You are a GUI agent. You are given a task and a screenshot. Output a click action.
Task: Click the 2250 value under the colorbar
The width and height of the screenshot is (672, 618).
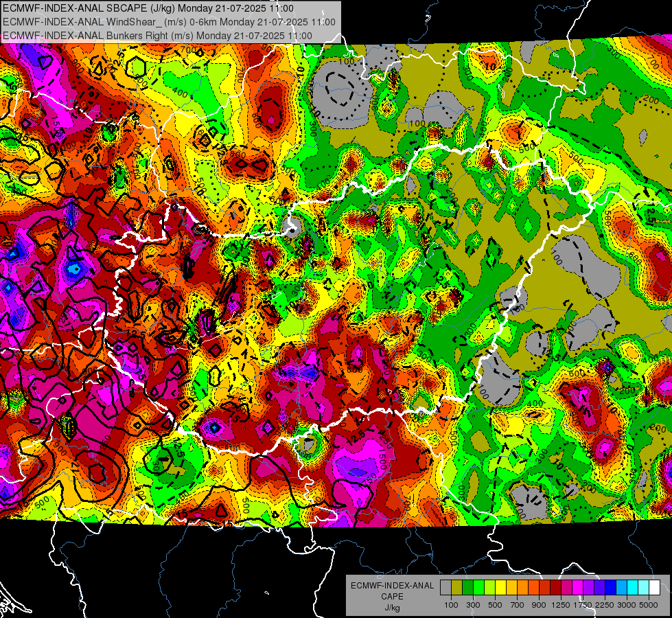click(x=605, y=605)
